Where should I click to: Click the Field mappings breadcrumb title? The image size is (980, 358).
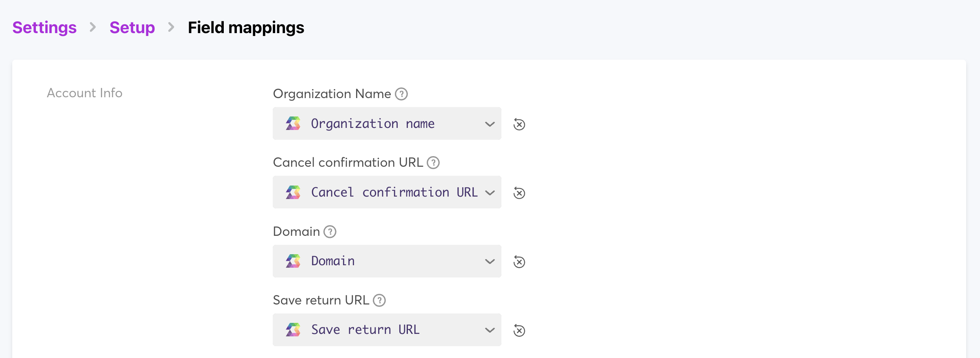(x=246, y=28)
